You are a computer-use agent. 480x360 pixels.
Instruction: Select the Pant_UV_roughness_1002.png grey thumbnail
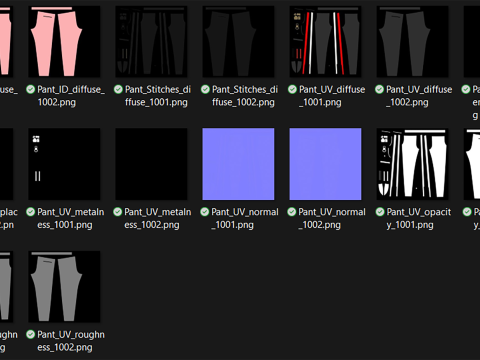(64, 287)
